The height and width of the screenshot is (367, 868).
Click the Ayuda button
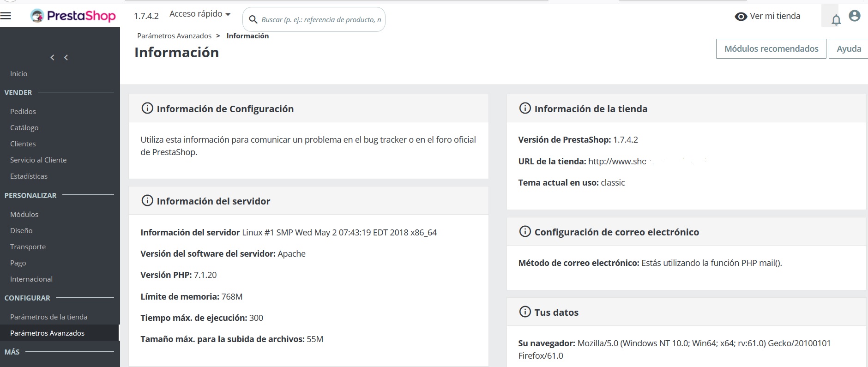(849, 49)
